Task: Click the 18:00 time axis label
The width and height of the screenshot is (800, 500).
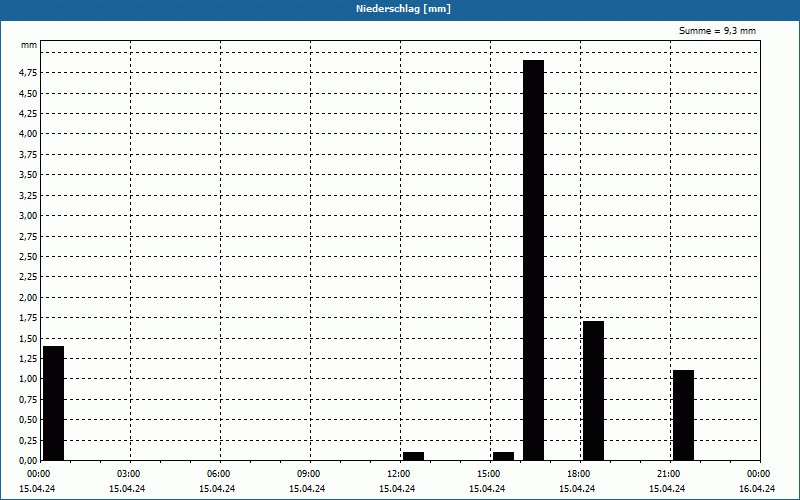Action: coord(580,474)
